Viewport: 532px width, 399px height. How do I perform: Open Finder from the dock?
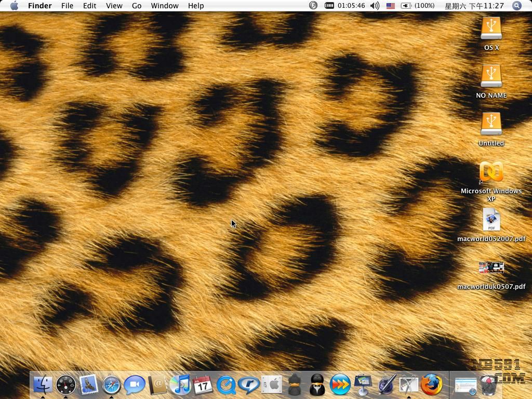[43, 385]
